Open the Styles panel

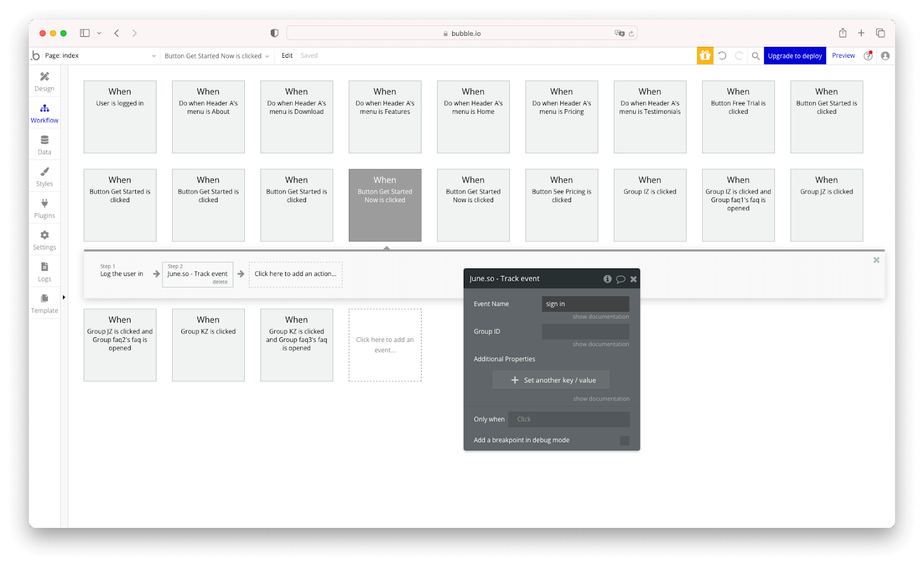click(x=44, y=176)
